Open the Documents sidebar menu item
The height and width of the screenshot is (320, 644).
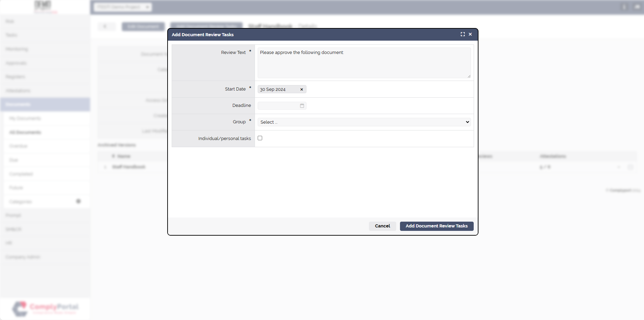tap(45, 104)
